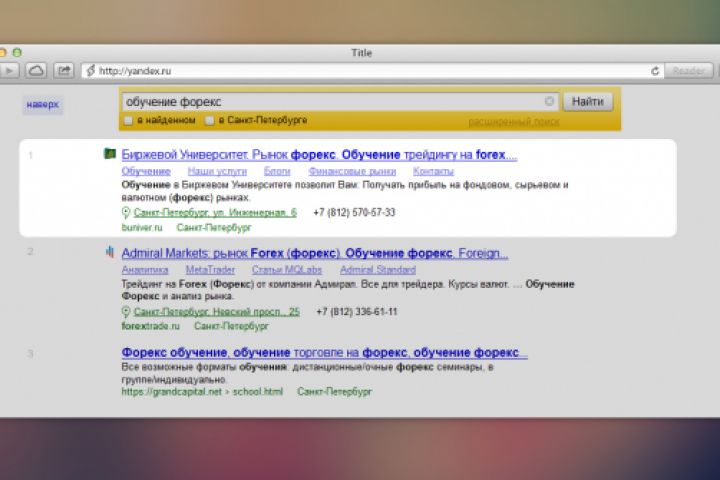Viewport: 720px width, 480px height.
Task: Open the Статьи MQLabs sitelink
Action: 287,270
